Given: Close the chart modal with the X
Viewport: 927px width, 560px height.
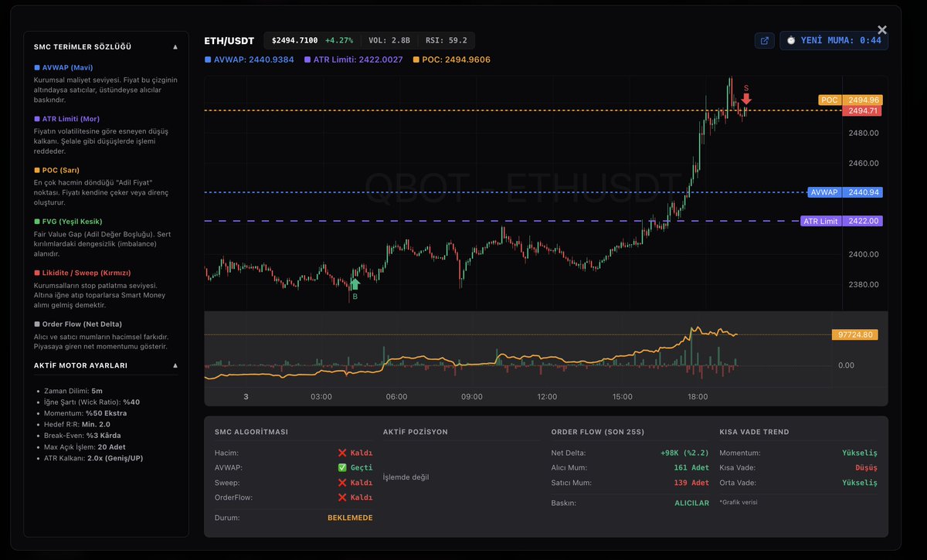Looking at the screenshot, I should pyautogui.click(x=882, y=30).
